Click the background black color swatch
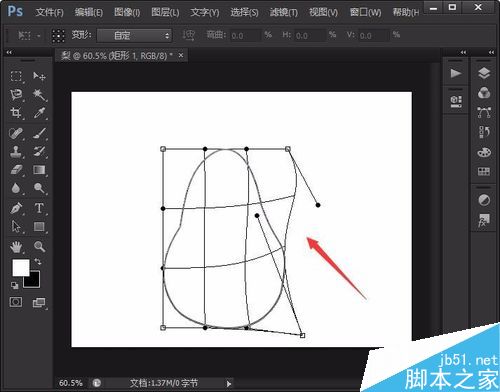This screenshot has width=500, height=392. [34, 281]
